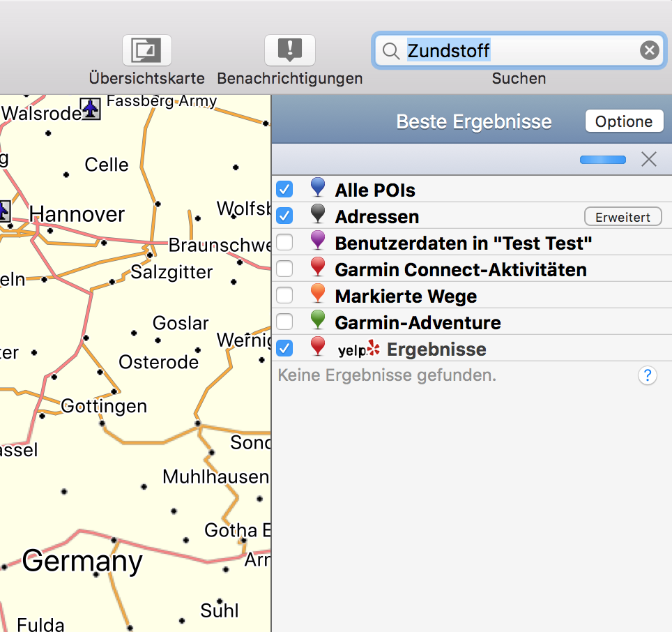Open the Benachrichtigungen notifications panel
This screenshot has height=632, width=672.
click(289, 51)
